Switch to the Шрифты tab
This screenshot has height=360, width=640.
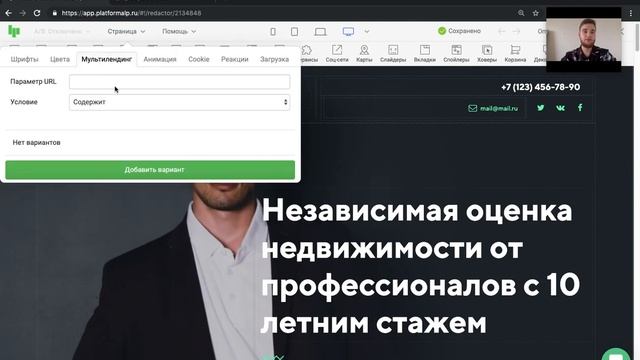24,59
